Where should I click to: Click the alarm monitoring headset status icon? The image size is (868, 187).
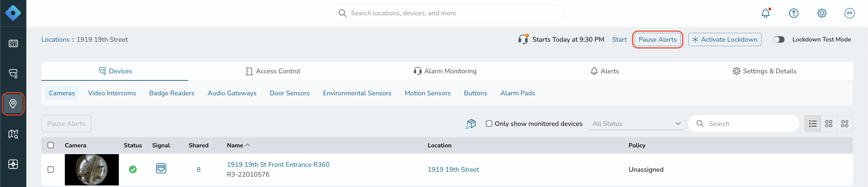(523, 39)
